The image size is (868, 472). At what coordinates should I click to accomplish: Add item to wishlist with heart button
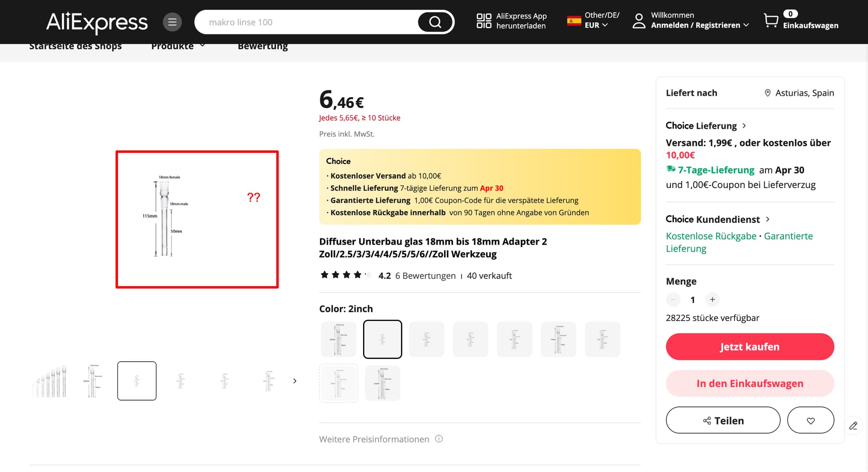pos(811,420)
